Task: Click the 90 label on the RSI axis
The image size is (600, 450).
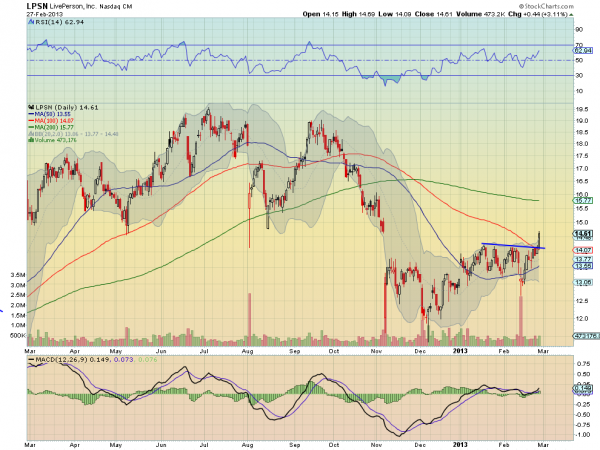Action: pyautogui.click(x=579, y=29)
